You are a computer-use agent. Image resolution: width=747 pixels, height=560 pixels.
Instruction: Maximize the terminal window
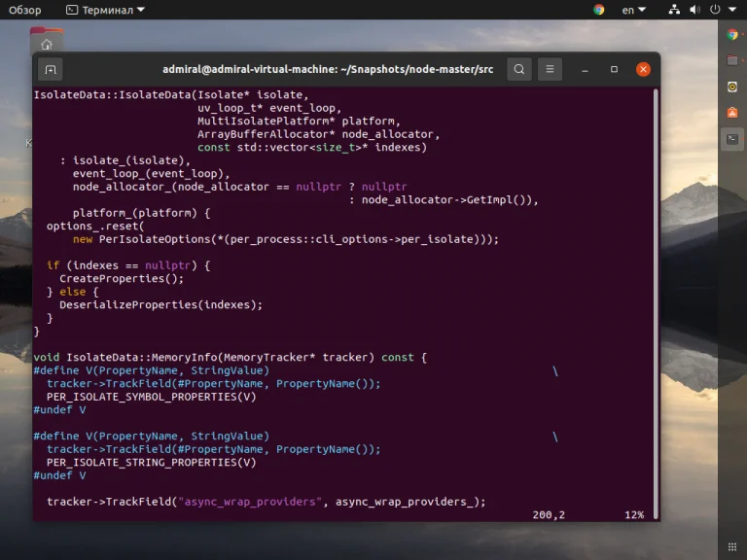coord(614,70)
